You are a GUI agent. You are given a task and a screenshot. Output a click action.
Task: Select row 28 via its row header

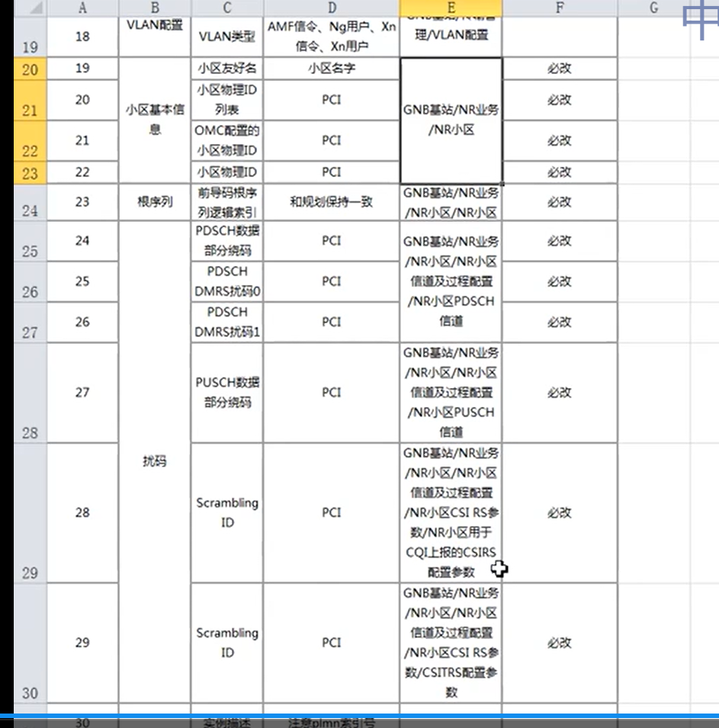point(29,393)
